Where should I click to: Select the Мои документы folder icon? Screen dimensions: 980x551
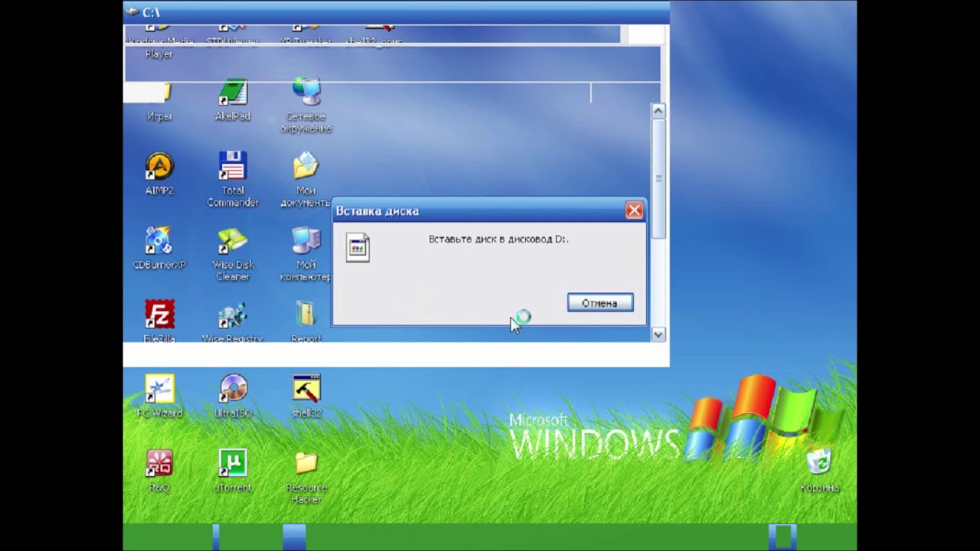[x=306, y=166]
